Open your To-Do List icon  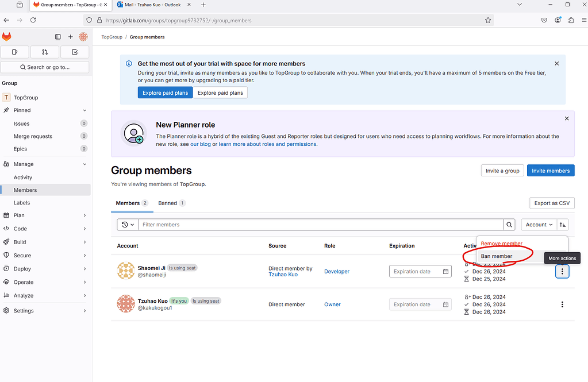pyautogui.click(x=74, y=51)
